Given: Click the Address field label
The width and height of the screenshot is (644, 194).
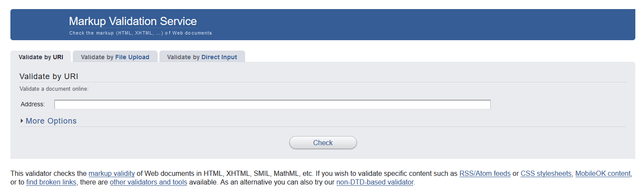Looking at the screenshot, I should [x=32, y=104].
